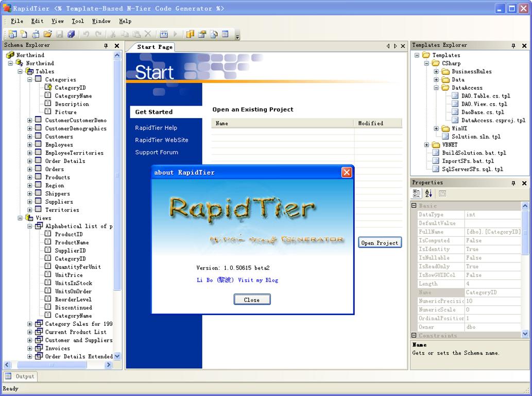This screenshot has height=396, width=532.
Task: Open the Window menu
Action: pyautogui.click(x=101, y=21)
